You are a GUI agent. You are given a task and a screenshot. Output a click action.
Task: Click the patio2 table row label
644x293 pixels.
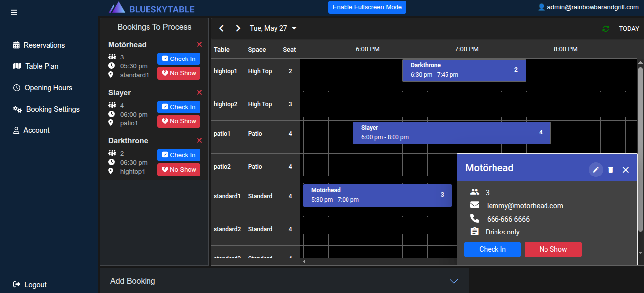click(222, 167)
